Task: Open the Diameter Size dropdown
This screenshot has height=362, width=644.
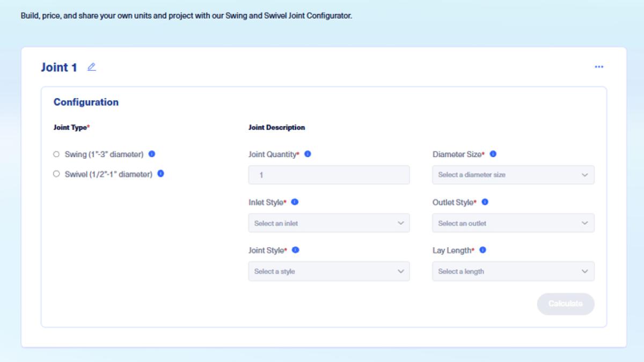Action: (x=513, y=174)
